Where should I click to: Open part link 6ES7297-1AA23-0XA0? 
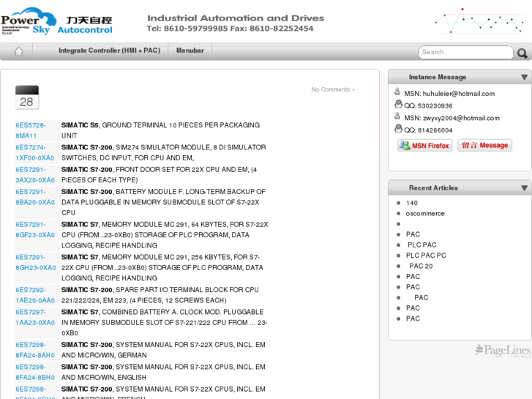pyautogui.click(x=35, y=317)
